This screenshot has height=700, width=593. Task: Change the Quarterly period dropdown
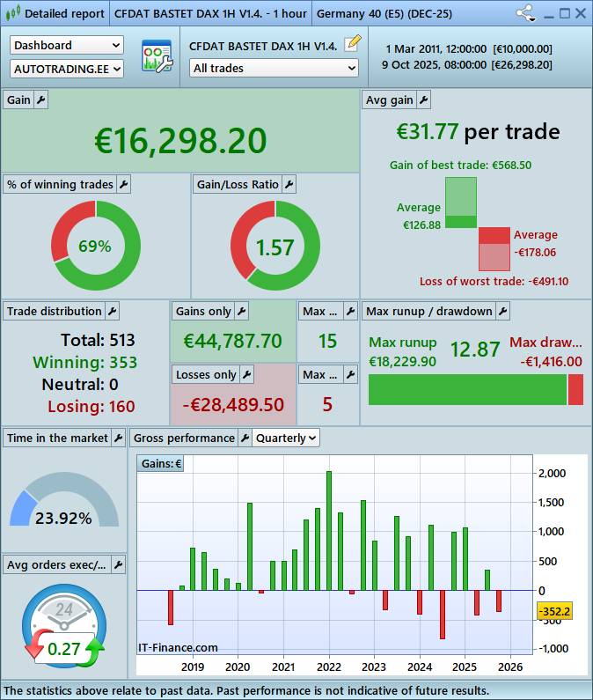coord(286,438)
